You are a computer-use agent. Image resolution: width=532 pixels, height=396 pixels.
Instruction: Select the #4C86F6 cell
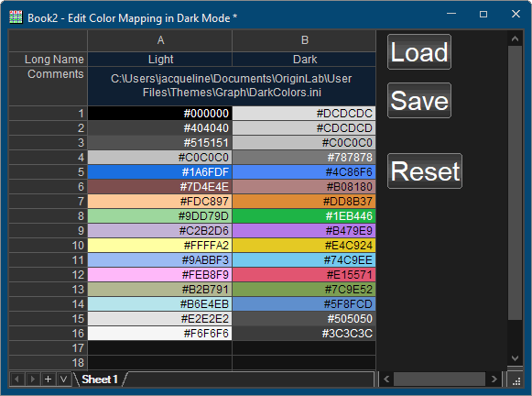pos(304,171)
